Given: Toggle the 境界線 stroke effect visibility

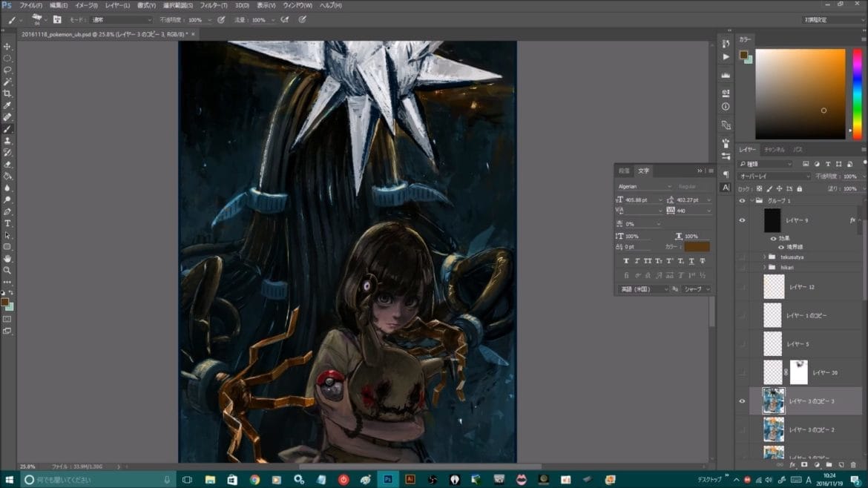Looking at the screenshot, I should (x=781, y=247).
